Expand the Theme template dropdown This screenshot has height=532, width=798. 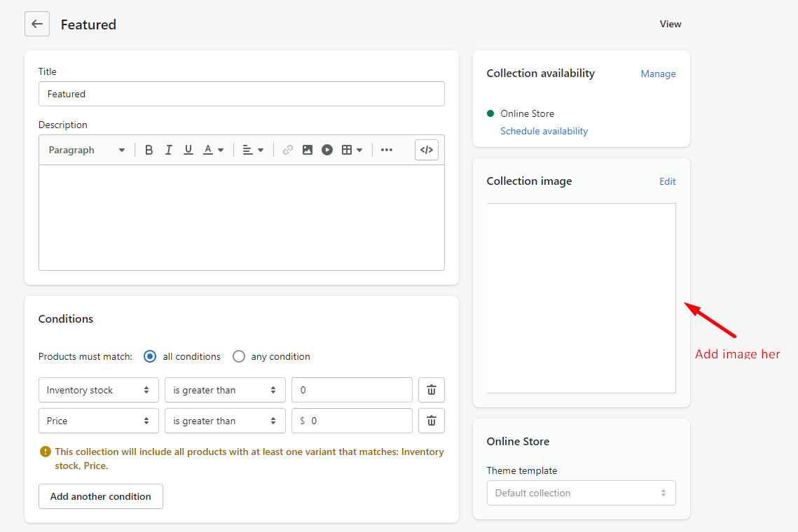point(581,493)
